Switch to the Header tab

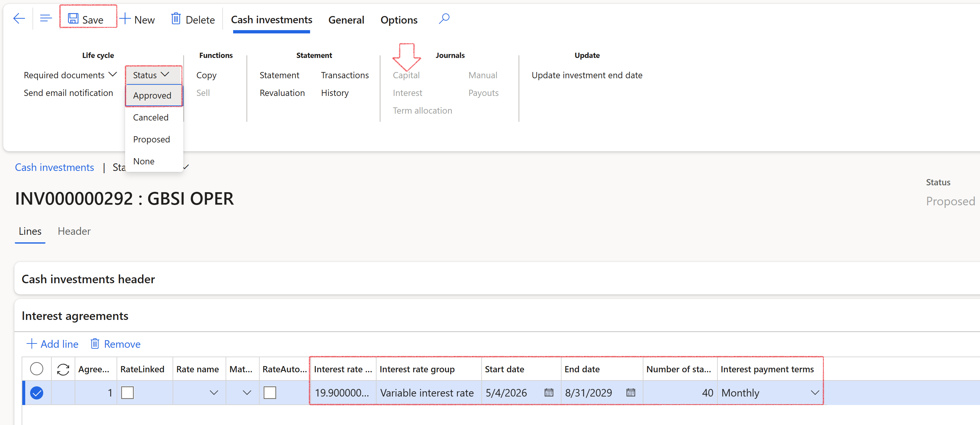(x=74, y=231)
